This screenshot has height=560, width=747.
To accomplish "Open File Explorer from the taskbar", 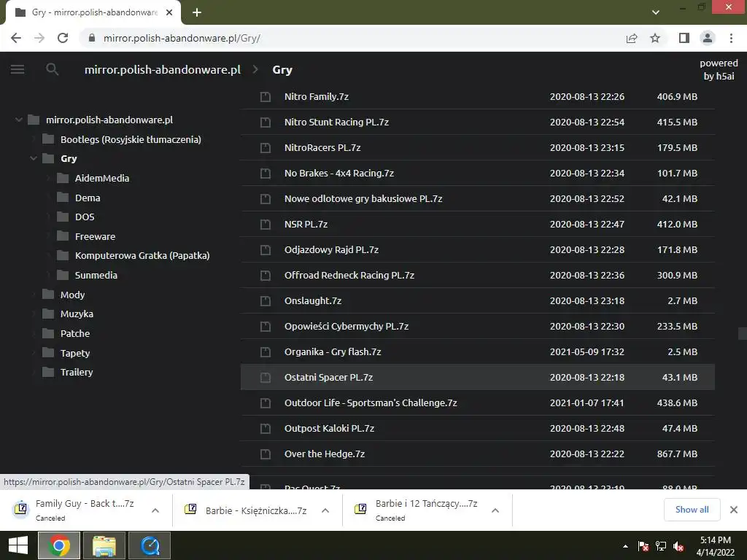I will pyautogui.click(x=104, y=545).
